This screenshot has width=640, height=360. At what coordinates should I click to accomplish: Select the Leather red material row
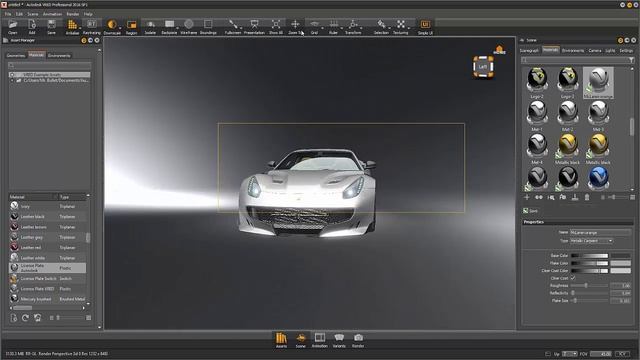[47, 248]
